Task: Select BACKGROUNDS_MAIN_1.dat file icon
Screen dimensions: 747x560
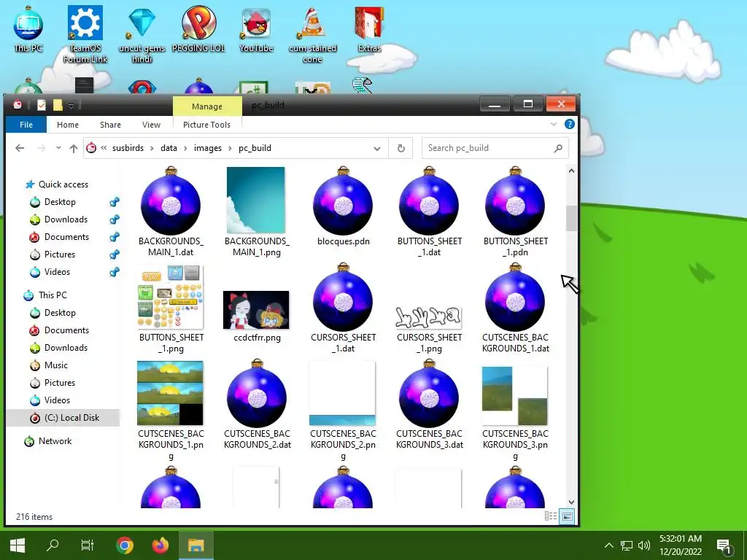Action: [x=171, y=201]
